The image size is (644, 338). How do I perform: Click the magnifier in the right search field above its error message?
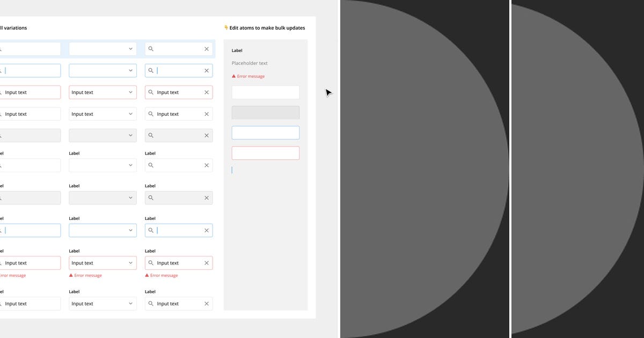click(x=151, y=263)
